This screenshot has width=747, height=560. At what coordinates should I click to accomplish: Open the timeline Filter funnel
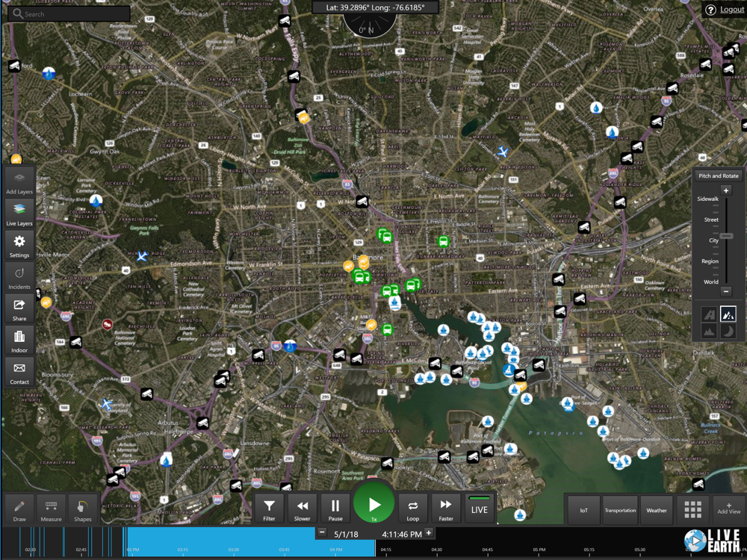269,508
